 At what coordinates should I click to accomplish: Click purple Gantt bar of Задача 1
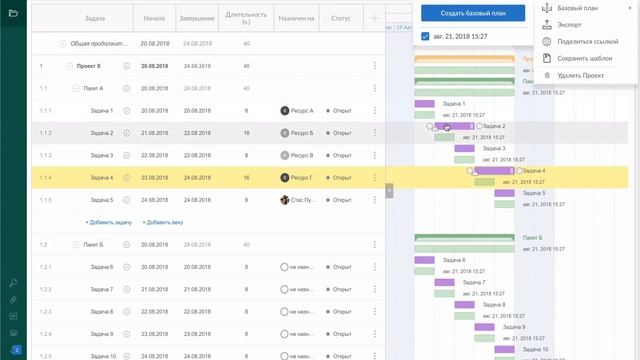(424, 104)
